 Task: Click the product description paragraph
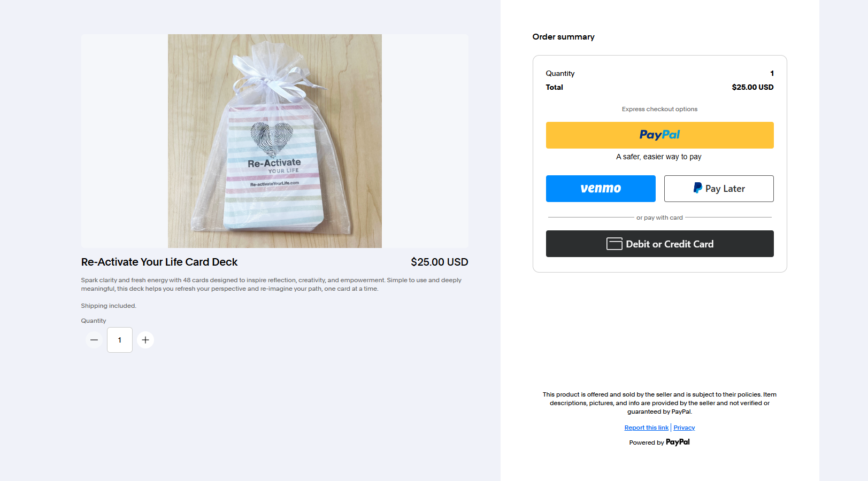[x=271, y=284]
